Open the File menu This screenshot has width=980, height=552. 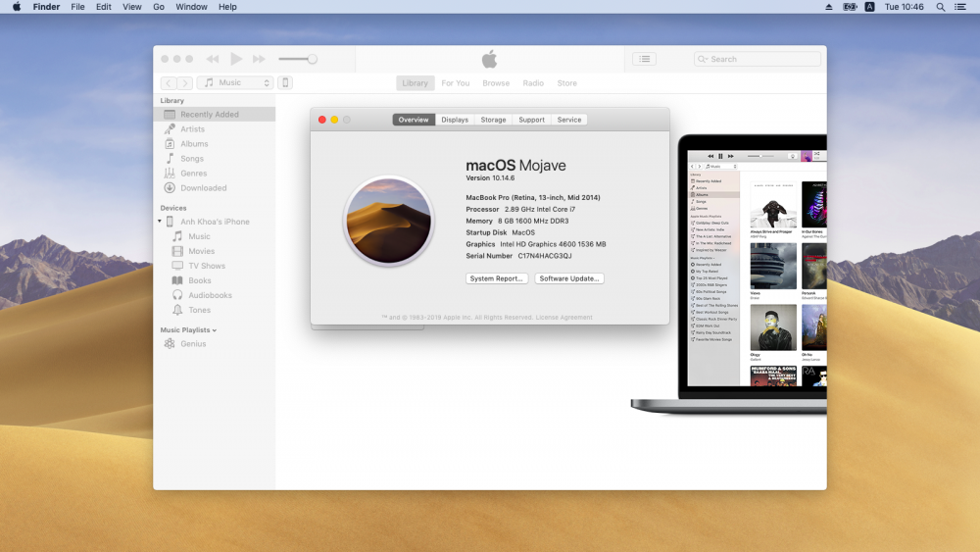77,7
